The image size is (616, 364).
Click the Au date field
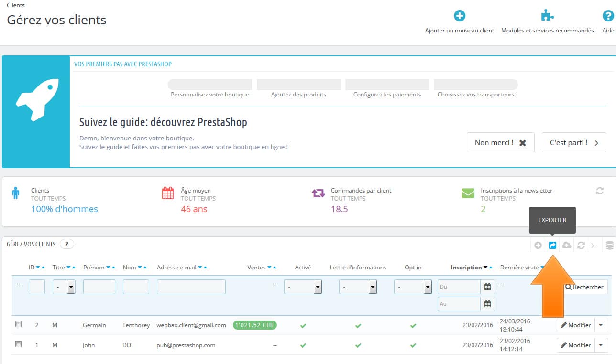pos(459,304)
